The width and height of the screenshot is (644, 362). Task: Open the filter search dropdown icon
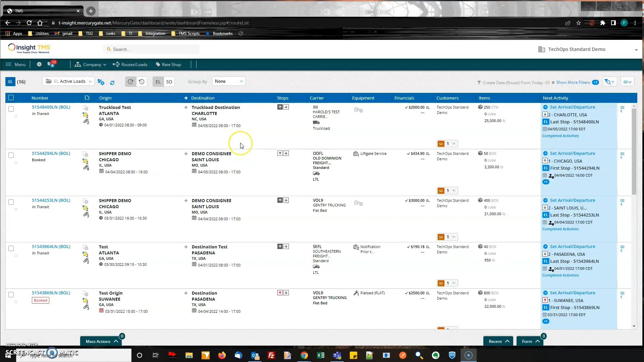[x=609, y=81]
